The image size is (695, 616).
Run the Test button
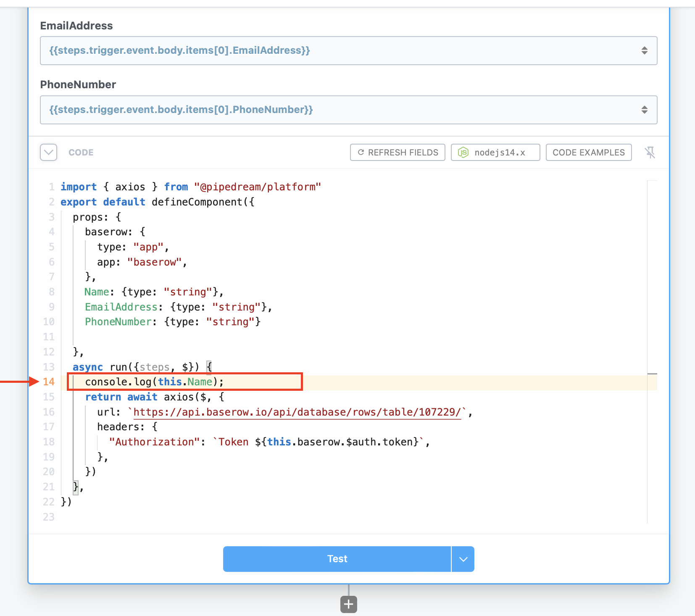[x=337, y=559]
